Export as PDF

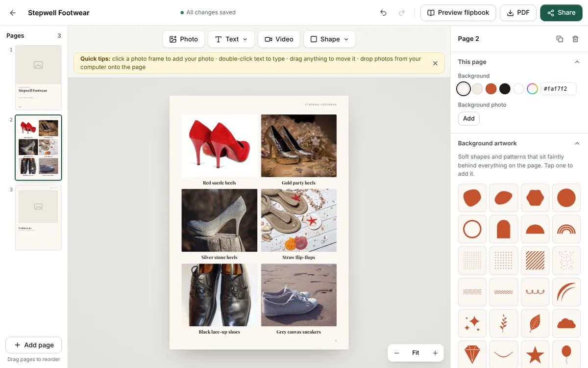pos(518,13)
